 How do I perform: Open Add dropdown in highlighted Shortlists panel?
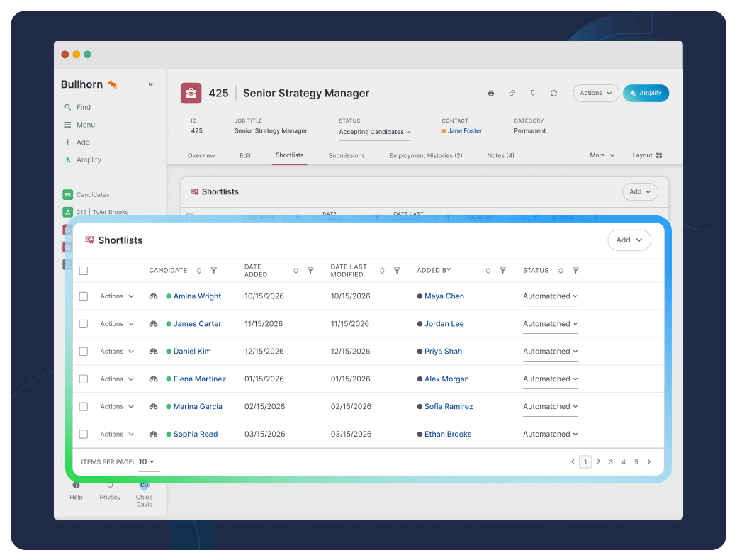629,240
